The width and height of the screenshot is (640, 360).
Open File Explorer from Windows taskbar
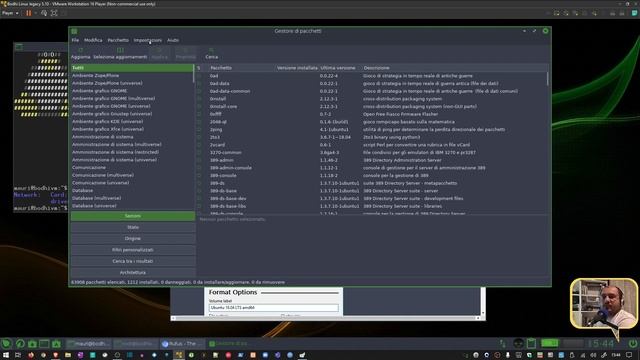(68, 355)
